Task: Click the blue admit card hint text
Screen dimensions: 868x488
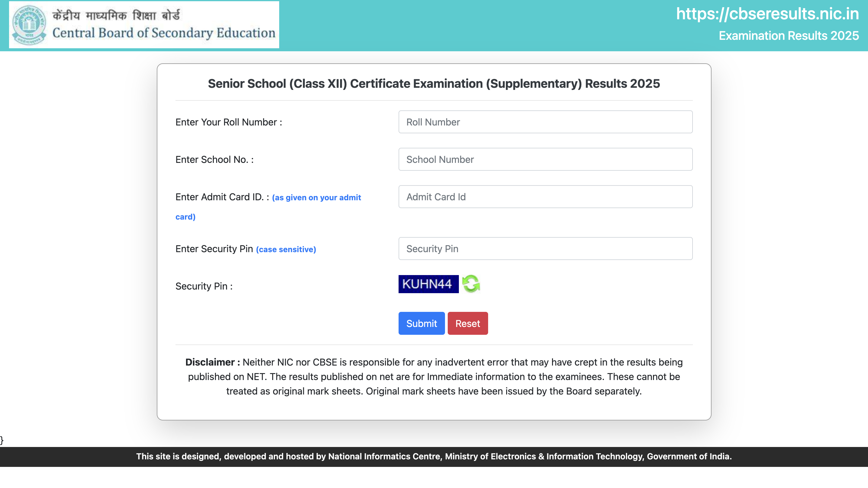Action: 316,198
